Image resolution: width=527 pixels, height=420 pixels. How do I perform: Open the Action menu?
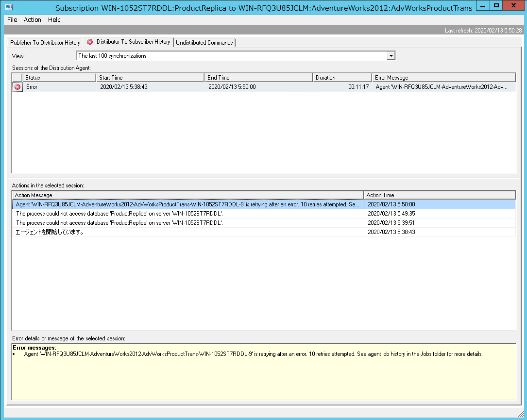[x=32, y=20]
